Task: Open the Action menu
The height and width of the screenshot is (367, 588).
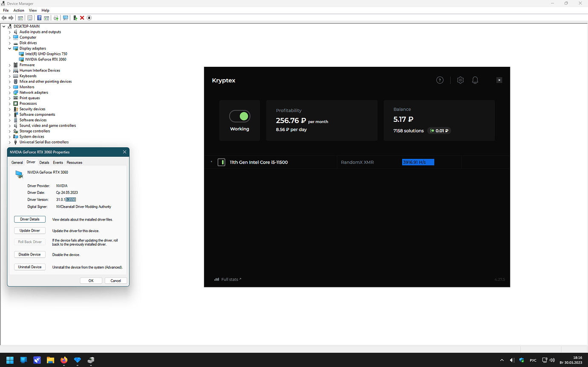Action: coord(19,10)
